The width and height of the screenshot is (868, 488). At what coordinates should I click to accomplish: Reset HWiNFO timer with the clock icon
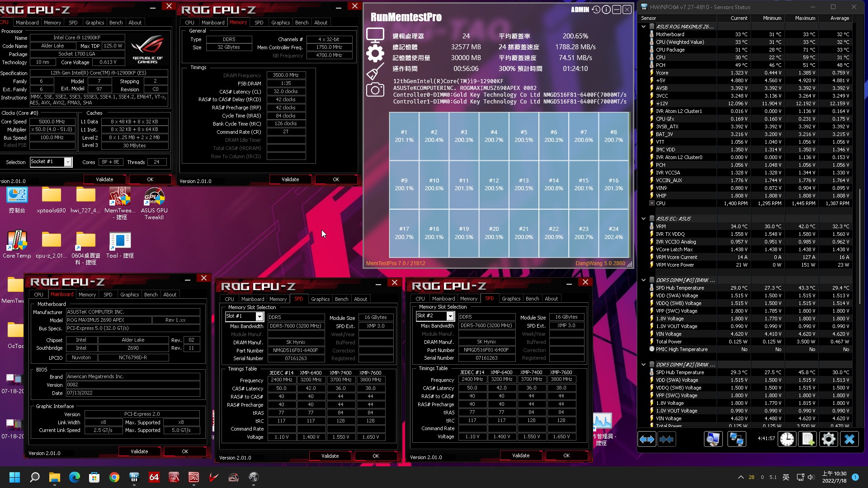click(x=787, y=439)
